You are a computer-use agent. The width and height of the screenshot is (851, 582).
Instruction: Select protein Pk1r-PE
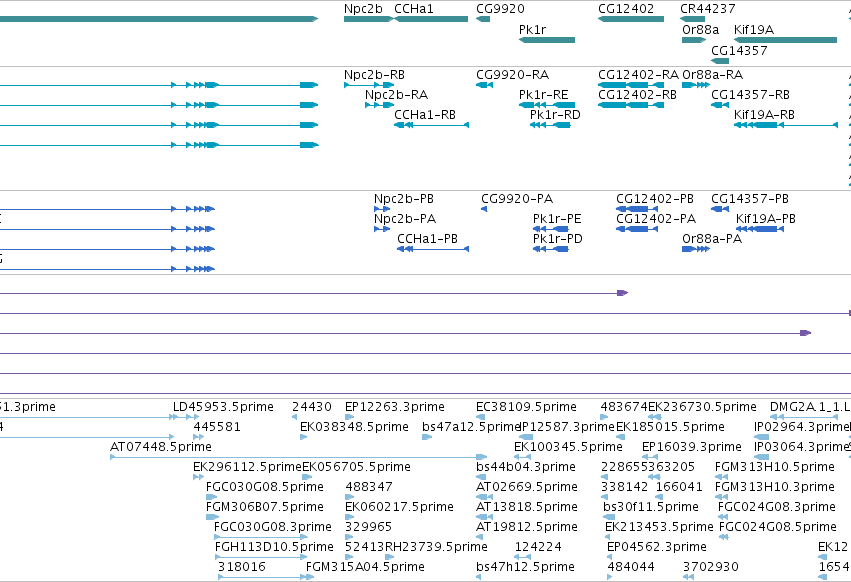click(551, 229)
